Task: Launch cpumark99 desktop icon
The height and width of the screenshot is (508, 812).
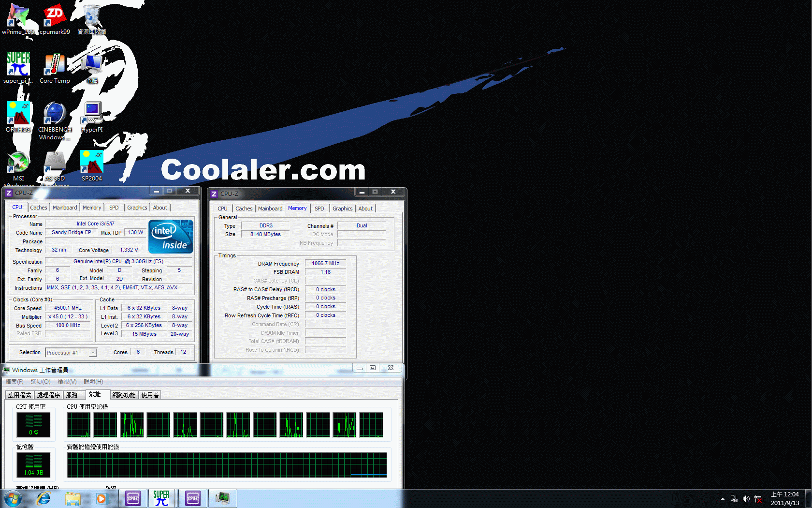Action: coord(55,19)
